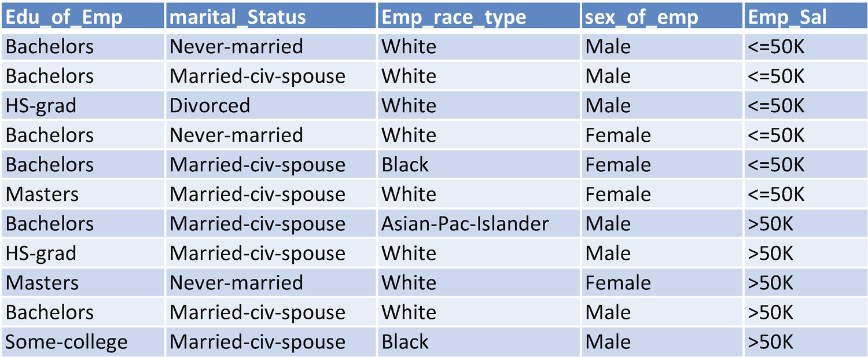
Task: Click the Asian-Pac-Islander cell
Action: (x=465, y=223)
